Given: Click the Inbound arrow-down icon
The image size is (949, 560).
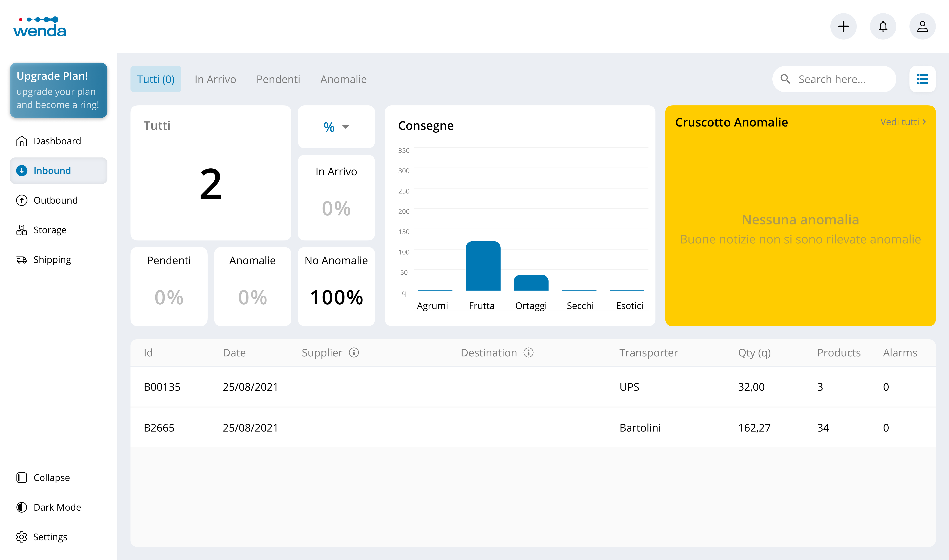Looking at the screenshot, I should point(22,171).
